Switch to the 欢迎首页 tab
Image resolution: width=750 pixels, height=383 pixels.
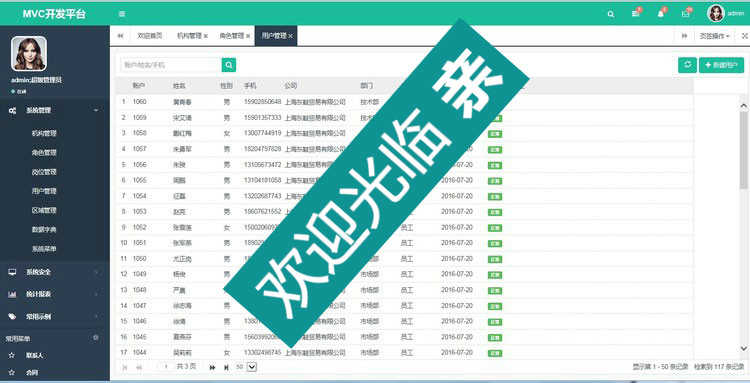149,36
